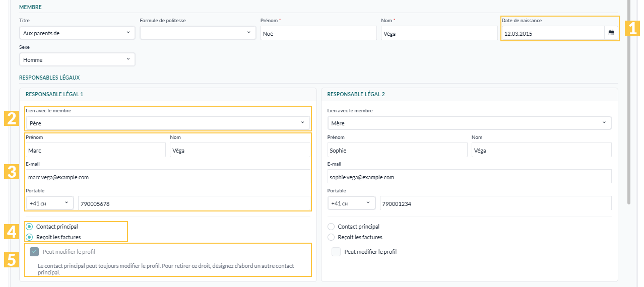
Task: Edit the Prénom field containing Marc
Action: pyautogui.click(x=96, y=150)
